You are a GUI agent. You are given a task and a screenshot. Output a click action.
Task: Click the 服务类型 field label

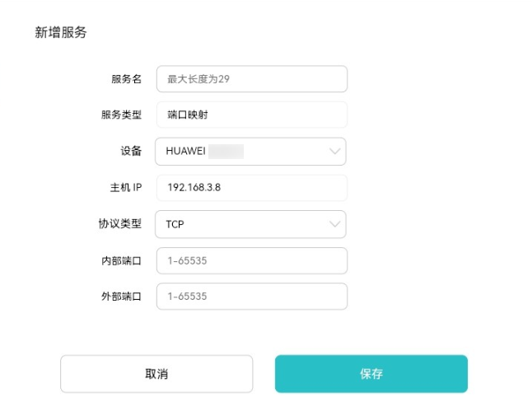120,115
